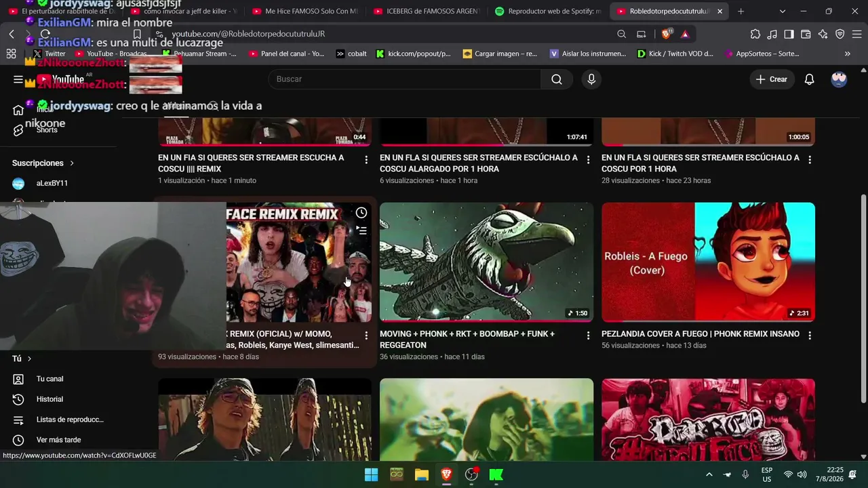The width and height of the screenshot is (868, 488).
Task: Open options for 28-views COSCU POR 1 HORA video
Action: click(x=810, y=160)
